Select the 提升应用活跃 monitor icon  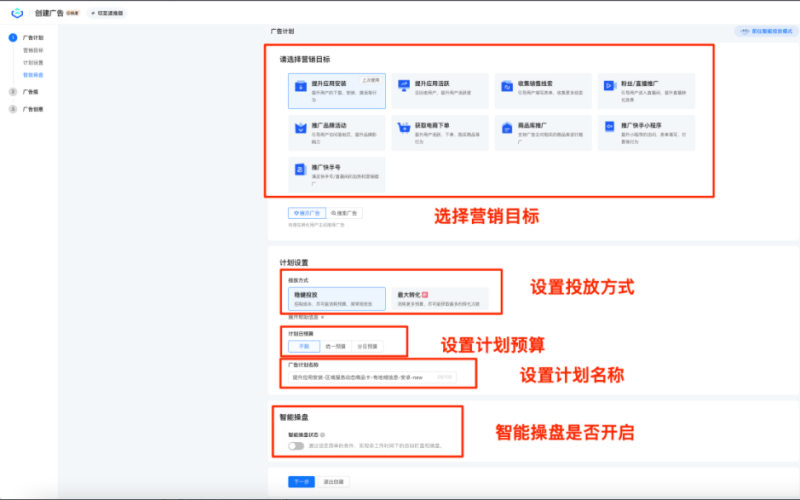click(404, 86)
